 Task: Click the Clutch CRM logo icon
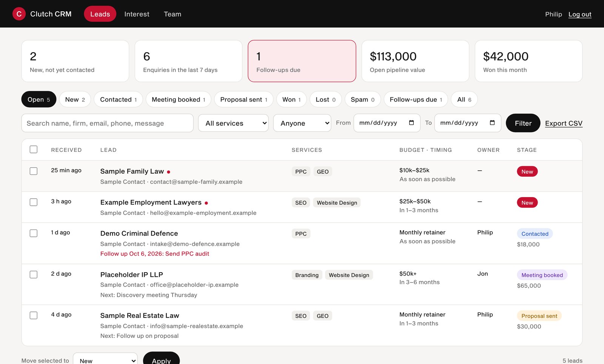coord(19,14)
